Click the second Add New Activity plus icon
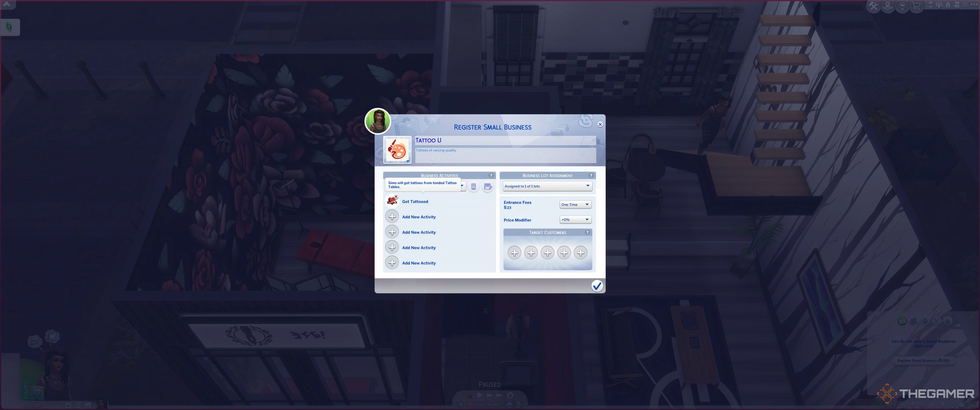The image size is (980, 410). 392,232
